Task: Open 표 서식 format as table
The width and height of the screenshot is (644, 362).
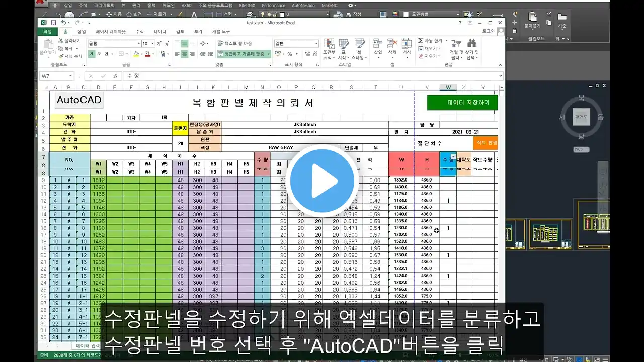Action: click(x=344, y=49)
